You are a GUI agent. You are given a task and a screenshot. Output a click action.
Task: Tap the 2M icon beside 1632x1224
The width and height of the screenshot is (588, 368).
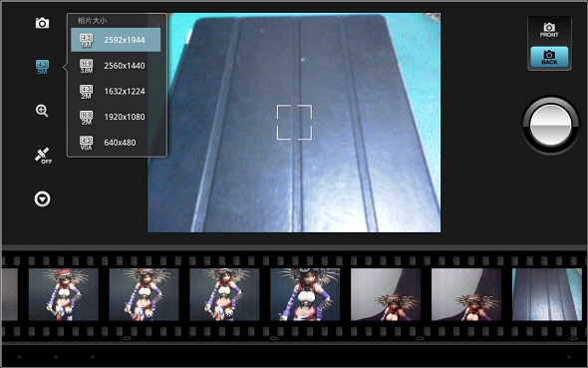(87, 92)
